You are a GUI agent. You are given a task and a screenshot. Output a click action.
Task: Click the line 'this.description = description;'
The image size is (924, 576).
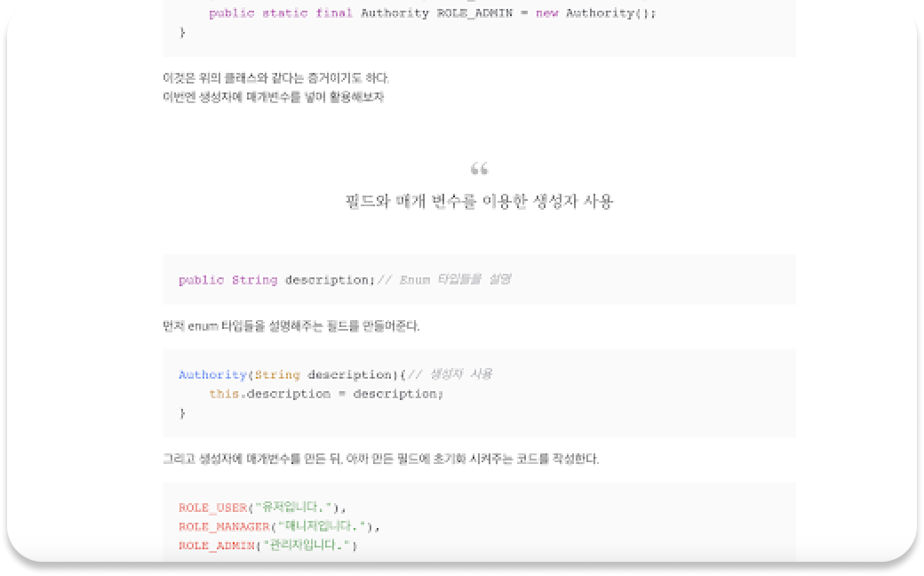tap(326, 394)
